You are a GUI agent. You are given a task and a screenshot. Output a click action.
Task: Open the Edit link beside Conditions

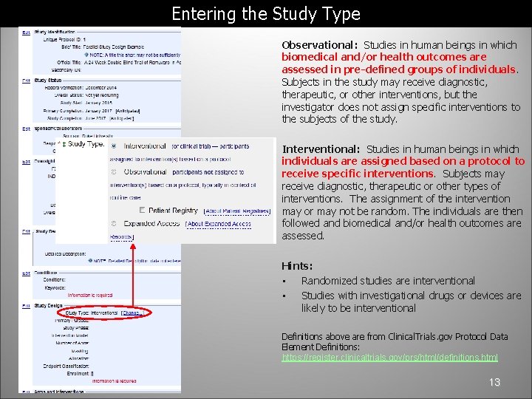pyautogui.click(x=26, y=273)
